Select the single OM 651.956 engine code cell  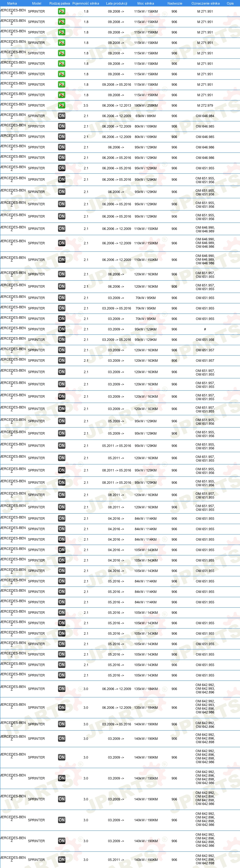point(205,340)
